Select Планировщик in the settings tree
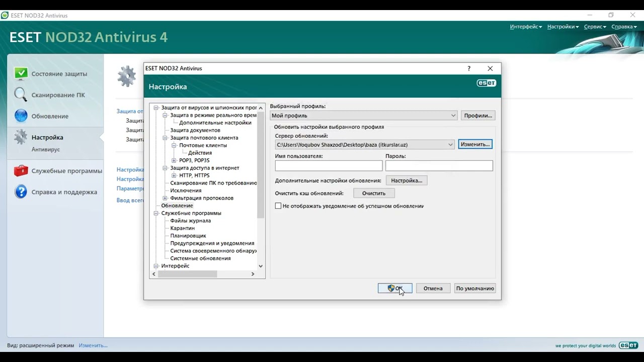This screenshot has width=644, height=362. [188, 236]
